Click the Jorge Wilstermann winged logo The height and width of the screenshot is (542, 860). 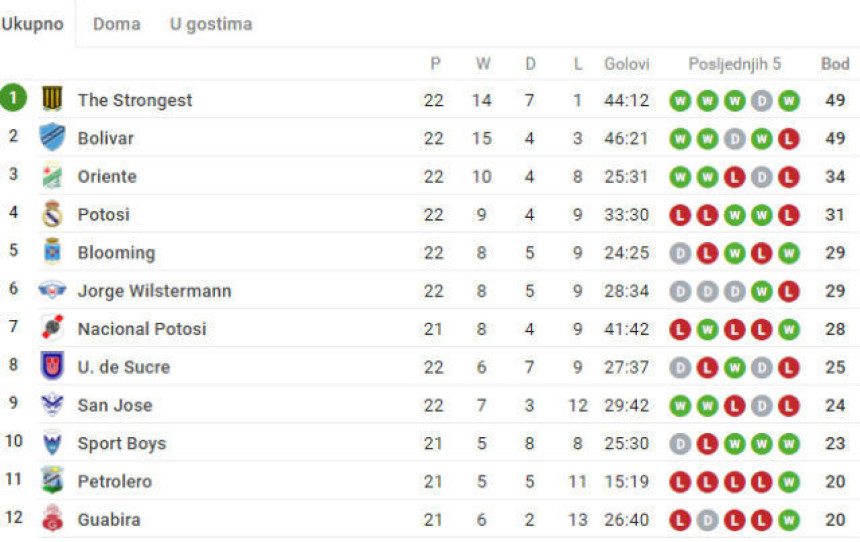point(52,290)
